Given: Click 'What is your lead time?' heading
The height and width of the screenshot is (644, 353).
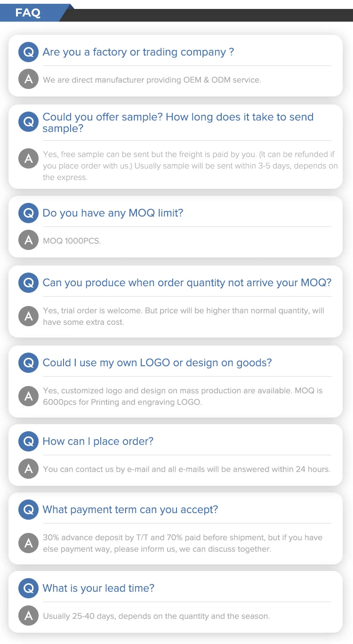Looking at the screenshot, I should (x=98, y=588).
